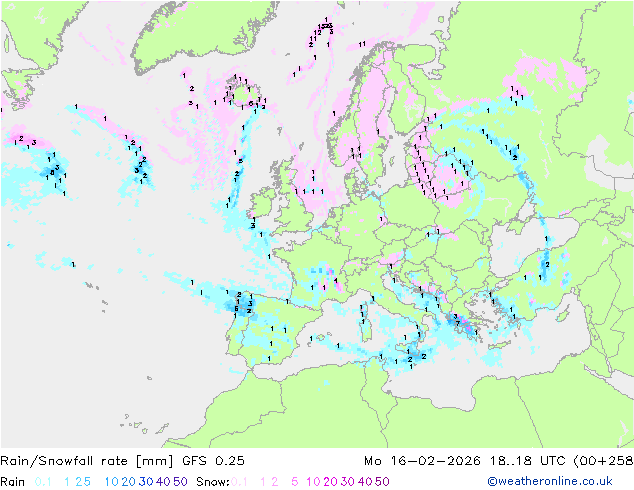
Task: Click the date 'Mo 16-02-2026'
Action: click(422, 461)
